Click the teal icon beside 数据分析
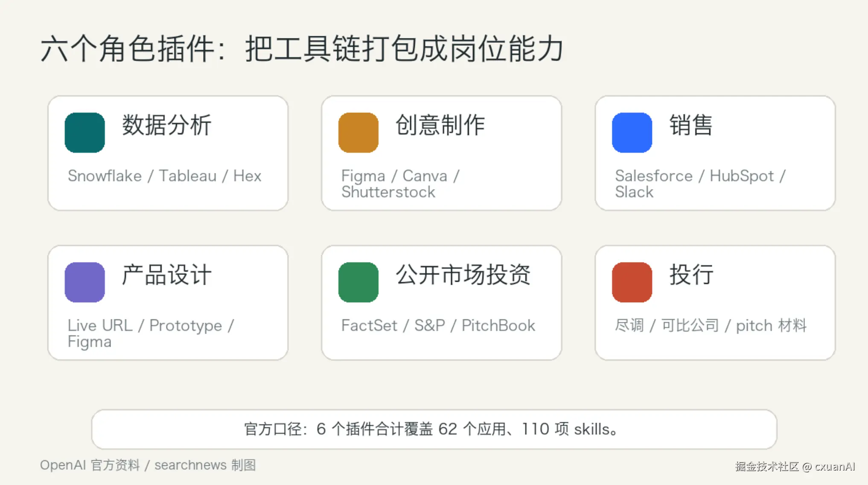 tap(84, 133)
